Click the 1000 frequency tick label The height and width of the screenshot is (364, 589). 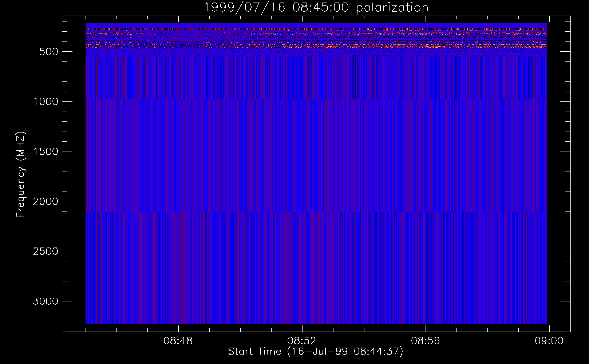[46, 102]
